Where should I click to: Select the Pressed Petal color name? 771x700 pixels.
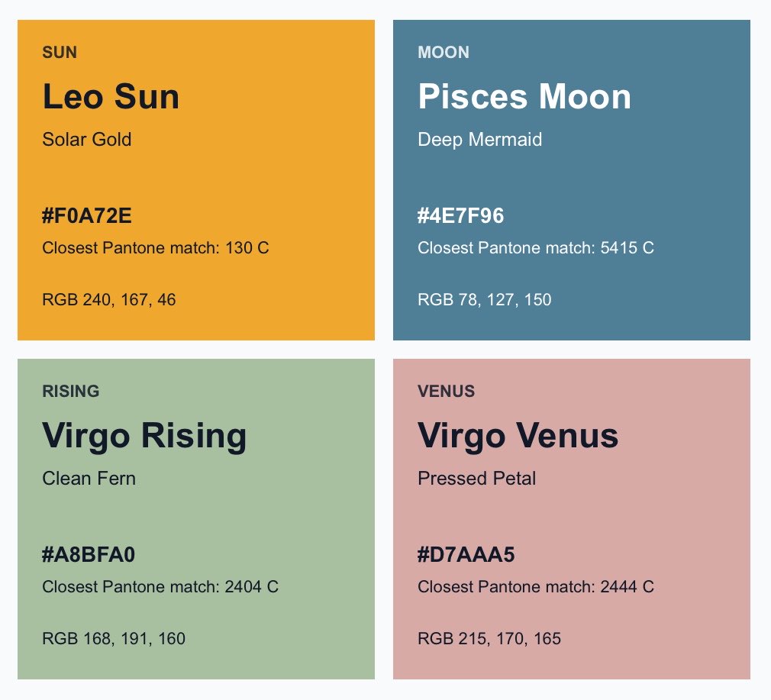476,479
